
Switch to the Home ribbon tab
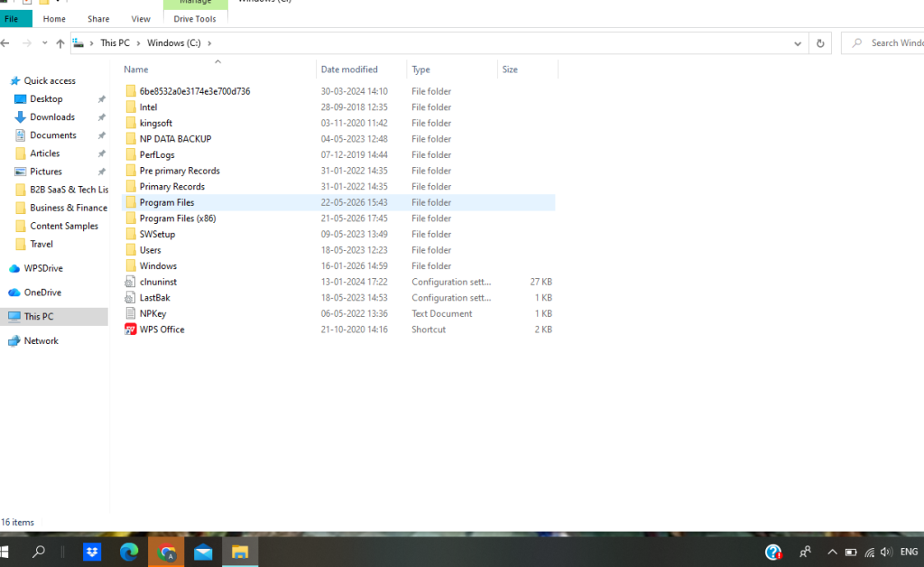(x=54, y=19)
